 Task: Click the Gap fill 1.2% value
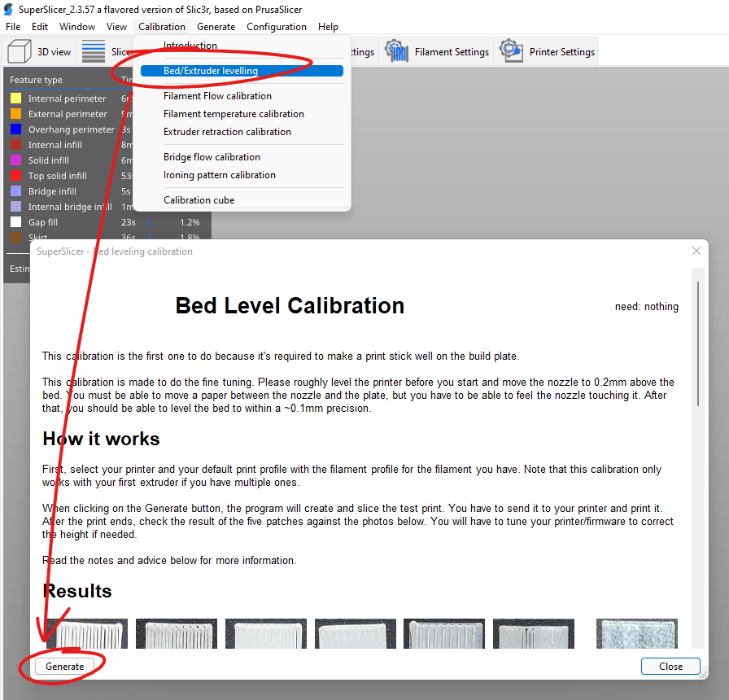(x=190, y=222)
